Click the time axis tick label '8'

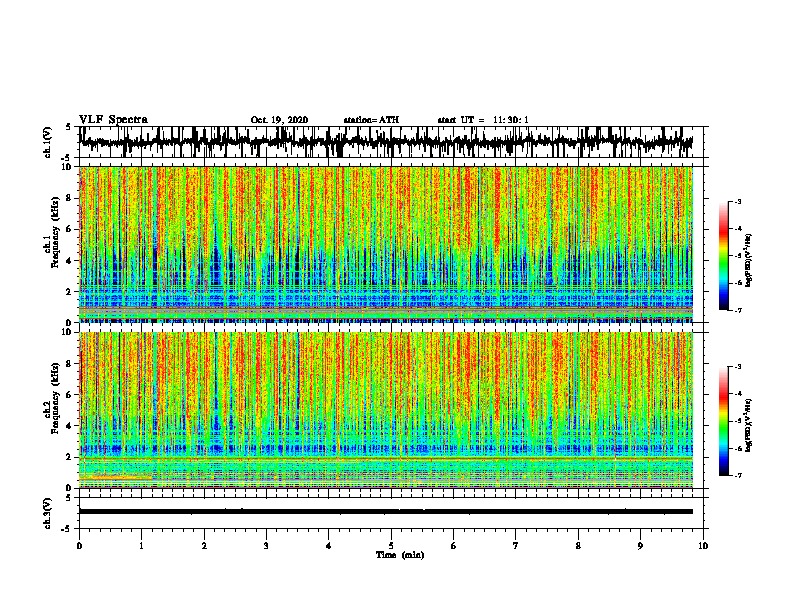578,545
